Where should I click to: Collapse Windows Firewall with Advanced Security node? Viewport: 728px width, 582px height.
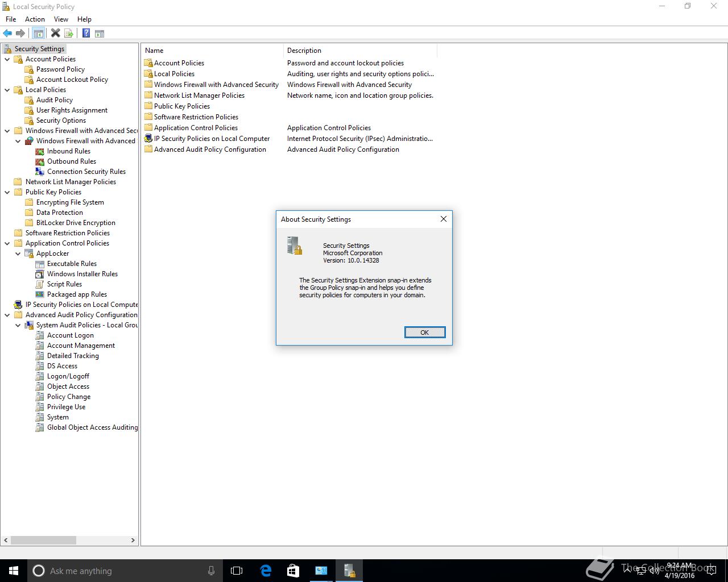7,131
